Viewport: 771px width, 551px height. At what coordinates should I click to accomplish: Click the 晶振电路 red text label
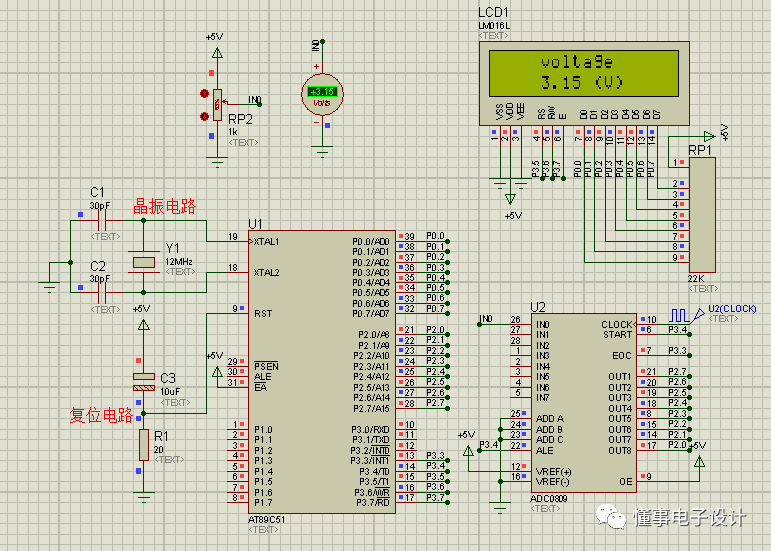click(x=165, y=205)
